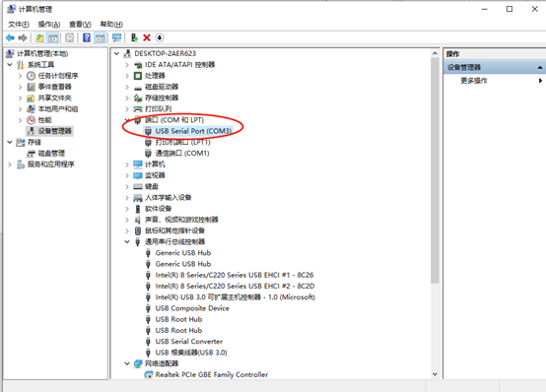The height and width of the screenshot is (392, 546).
Task: Expand 人体学输入设备 category
Action: [x=127, y=198]
